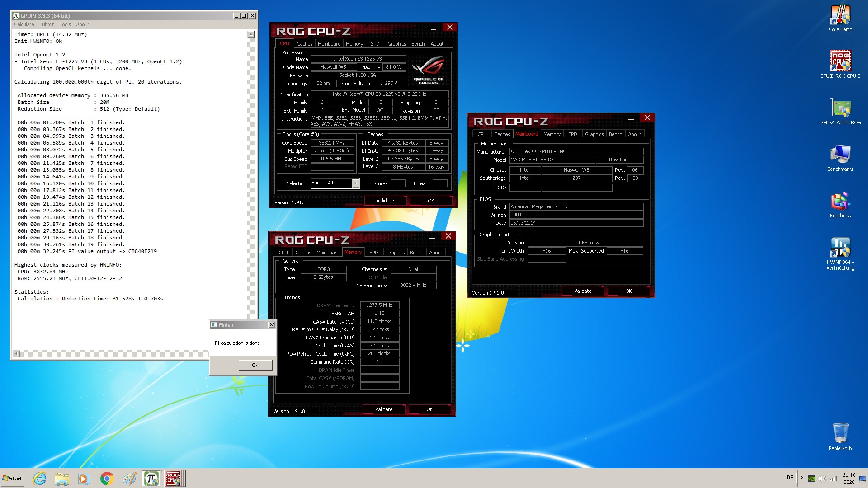Click OK in the Memory CPU-Z window
868x488 pixels.
click(429, 409)
